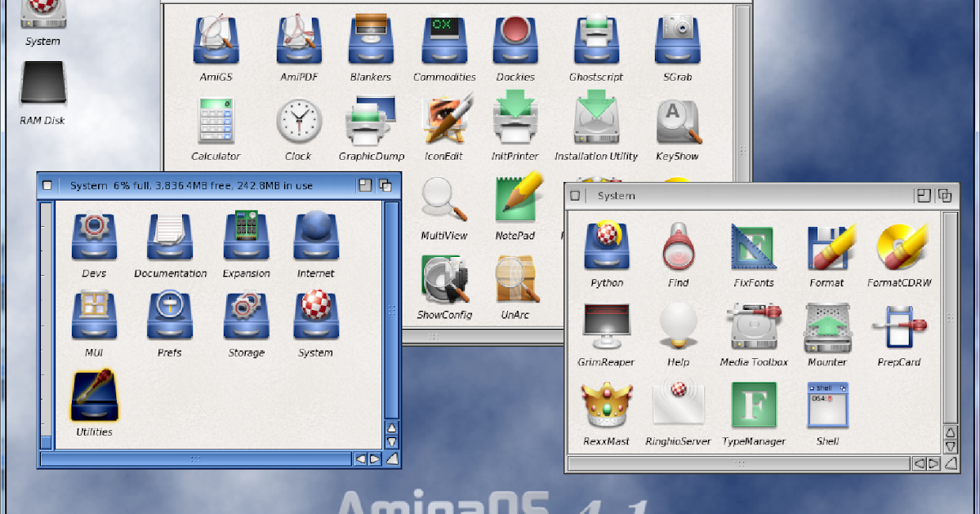Click the zoom gadget of the 6% full System window
980x514 pixels.
[365, 185]
